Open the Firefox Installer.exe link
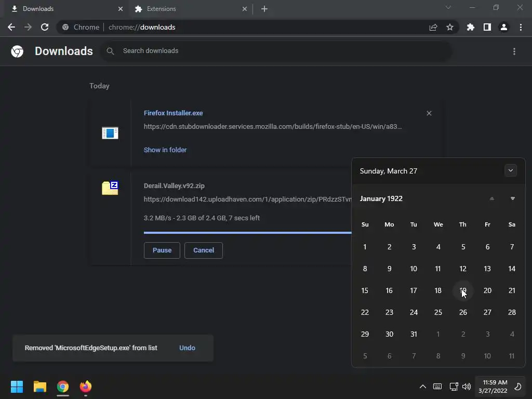 coord(173,113)
